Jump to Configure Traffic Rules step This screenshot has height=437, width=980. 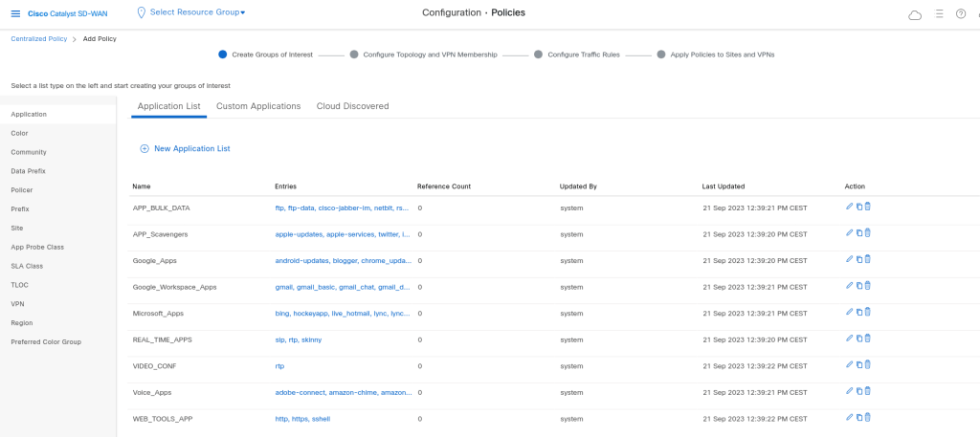590,55
